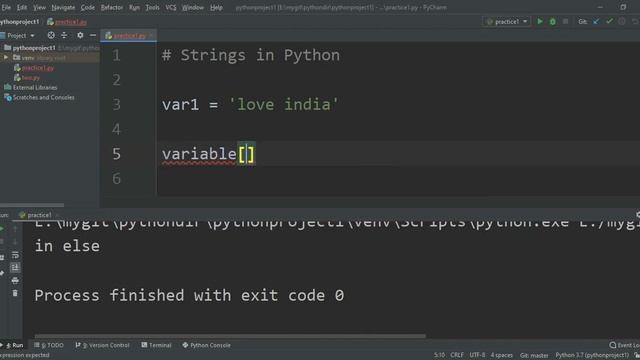Click inside the brackets on line 5

(x=247, y=154)
